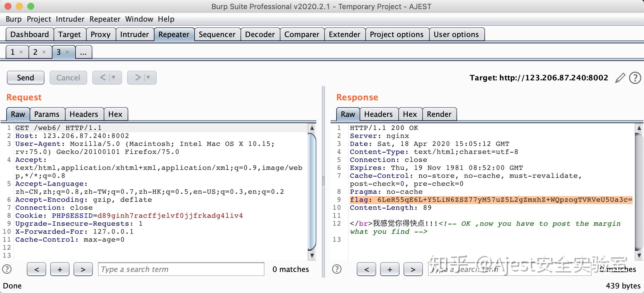Screen dimensions: 644x293
Task: Open the Project menu
Action: [x=39, y=19]
